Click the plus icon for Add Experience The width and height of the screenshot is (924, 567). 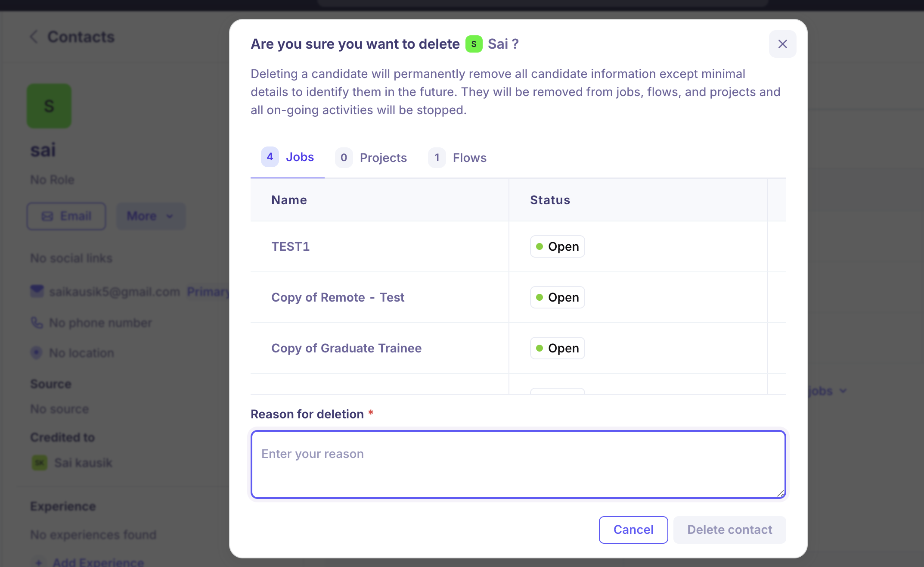pyautogui.click(x=39, y=562)
